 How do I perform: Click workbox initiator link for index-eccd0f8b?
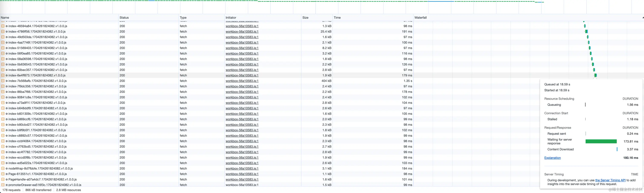[x=242, y=157]
